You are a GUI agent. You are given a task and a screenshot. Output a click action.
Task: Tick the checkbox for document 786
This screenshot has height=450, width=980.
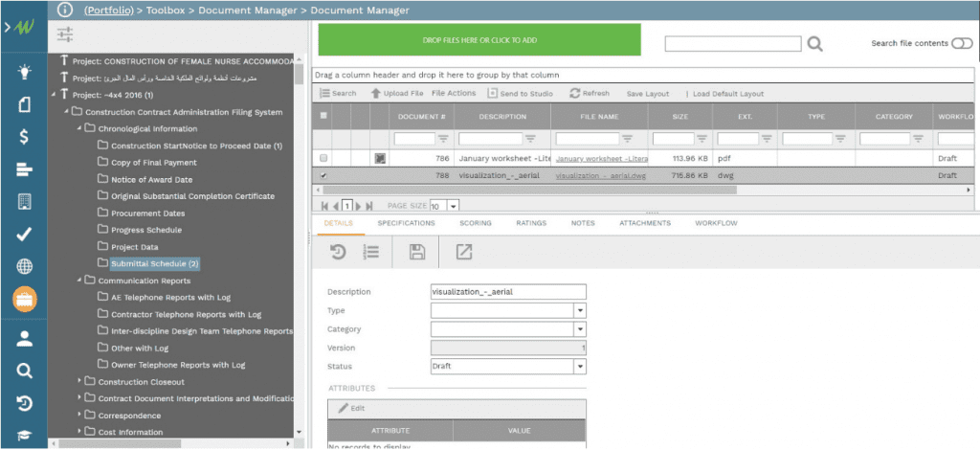click(323, 159)
